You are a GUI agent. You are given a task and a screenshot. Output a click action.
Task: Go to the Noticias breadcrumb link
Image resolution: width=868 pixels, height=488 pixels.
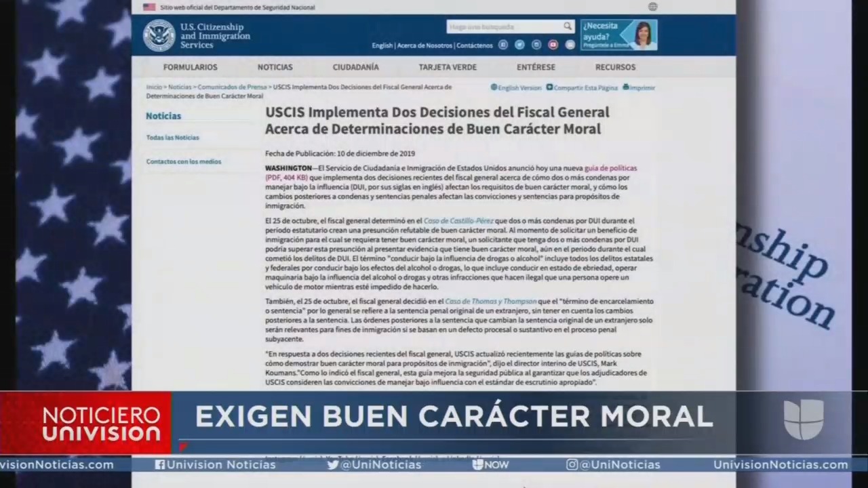pos(180,87)
